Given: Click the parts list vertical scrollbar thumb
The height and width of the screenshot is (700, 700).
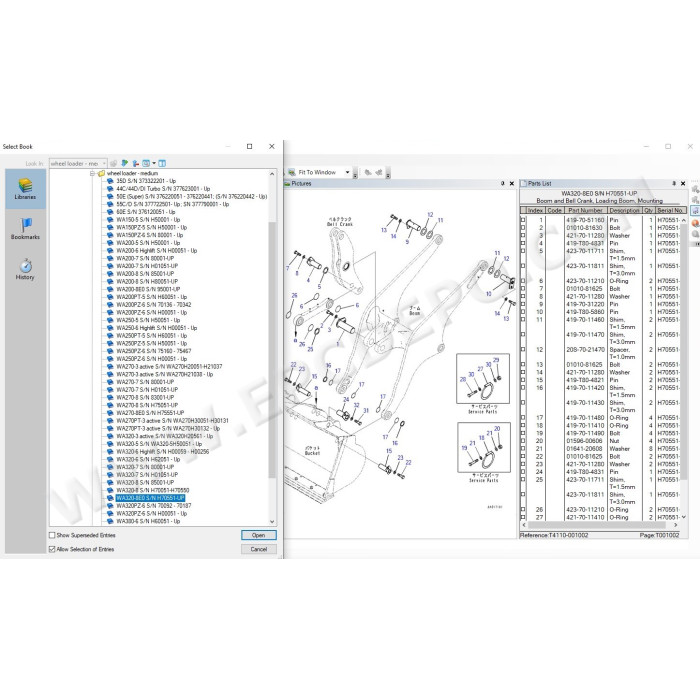Looking at the screenshot, I should click(x=683, y=353).
